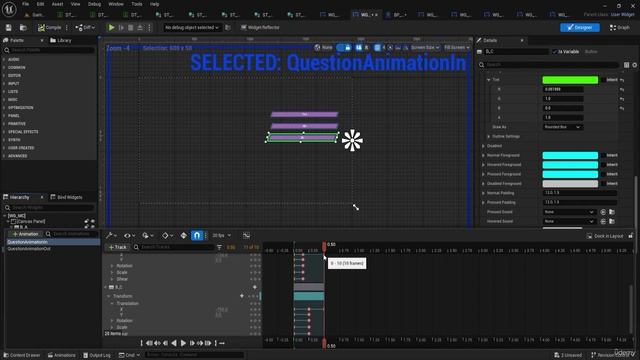Select the QuestionAnimationIn animation
This screenshot has height=360, width=640.
click(27, 242)
